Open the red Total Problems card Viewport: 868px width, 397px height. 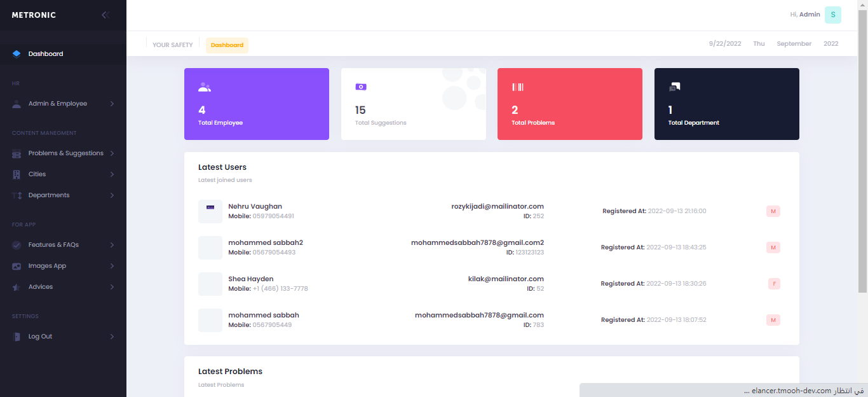(x=569, y=104)
